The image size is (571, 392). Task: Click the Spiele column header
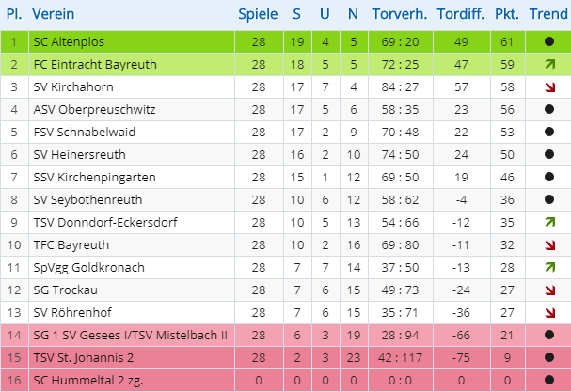(x=258, y=15)
